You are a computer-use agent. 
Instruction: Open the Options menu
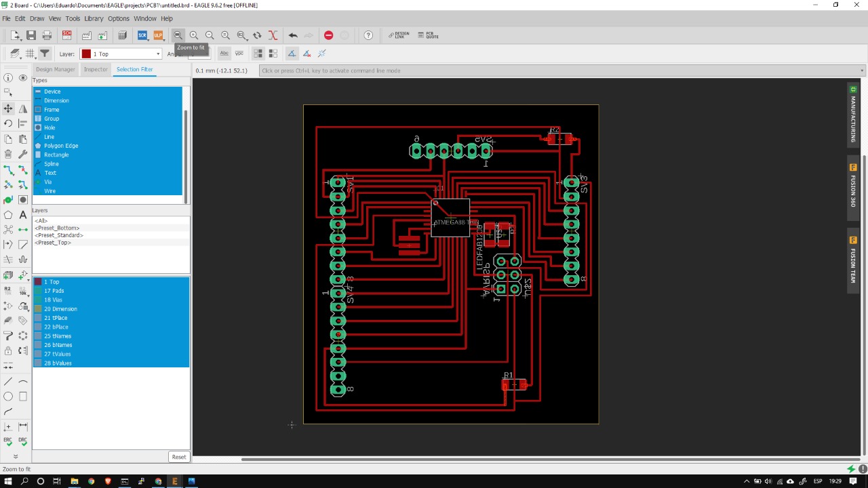tap(118, 18)
